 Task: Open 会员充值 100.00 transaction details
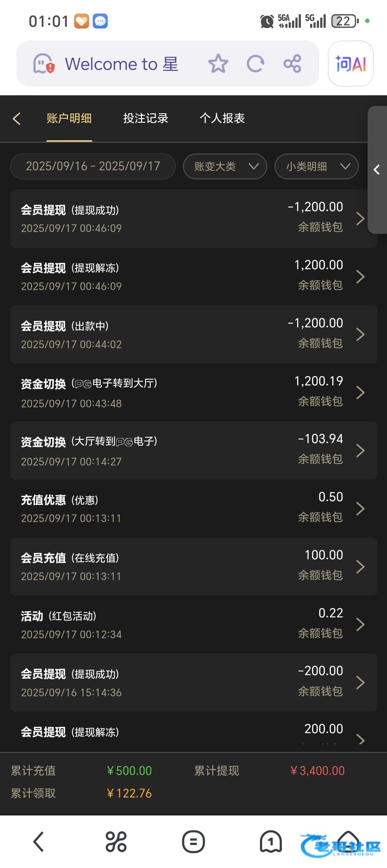(x=193, y=566)
